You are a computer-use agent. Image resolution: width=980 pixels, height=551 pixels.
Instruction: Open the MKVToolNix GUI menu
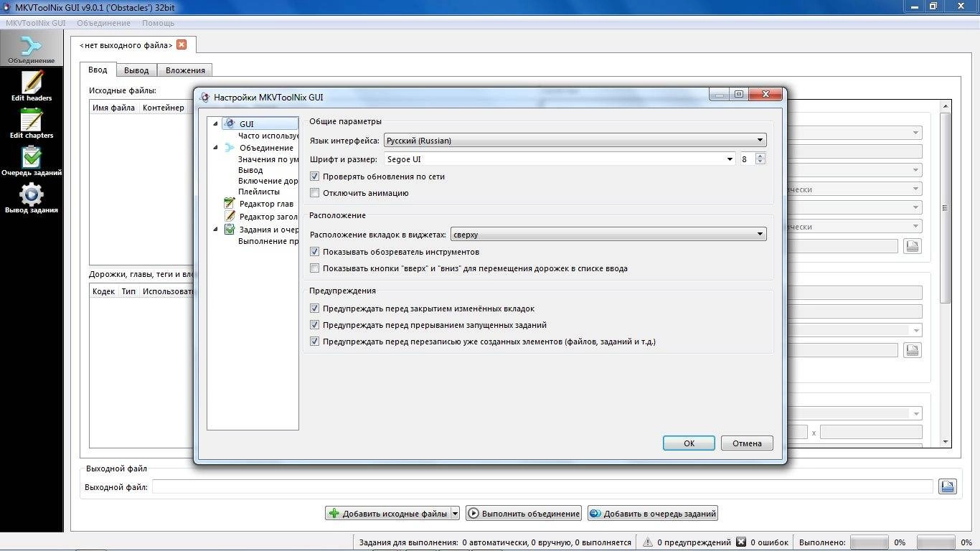35,23
